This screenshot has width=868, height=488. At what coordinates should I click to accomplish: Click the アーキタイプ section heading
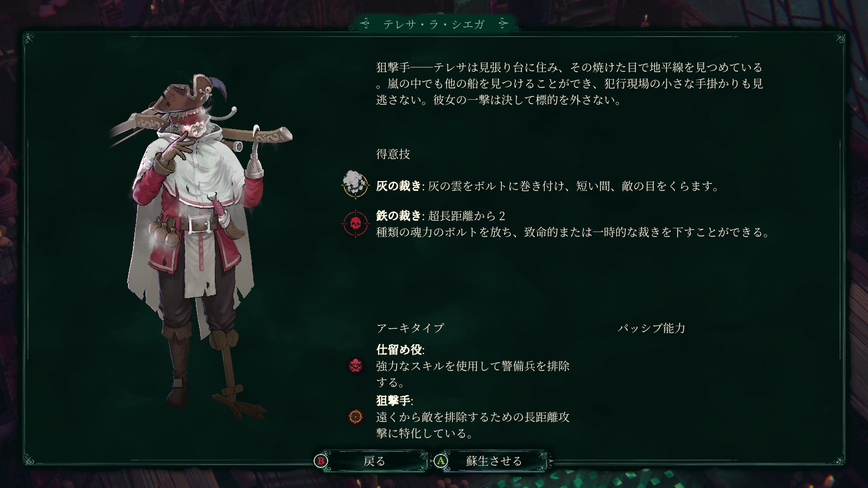[410, 328]
